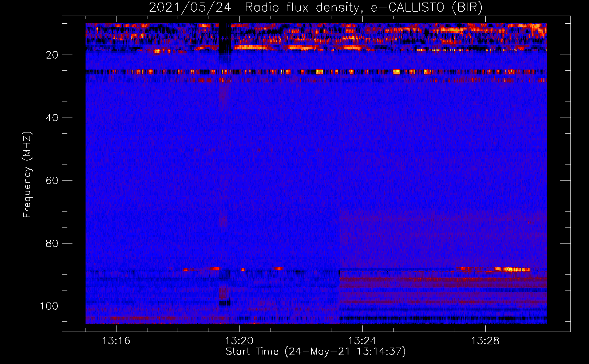The width and height of the screenshot is (589, 364).
Task: Click the 60 MHz frequency tick label
Action: tap(52, 181)
